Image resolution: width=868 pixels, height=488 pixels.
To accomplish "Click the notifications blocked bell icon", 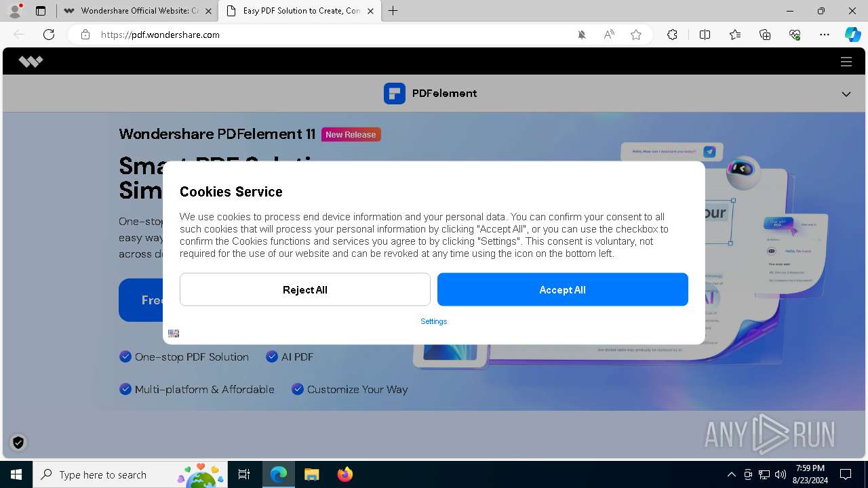I will [582, 35].
